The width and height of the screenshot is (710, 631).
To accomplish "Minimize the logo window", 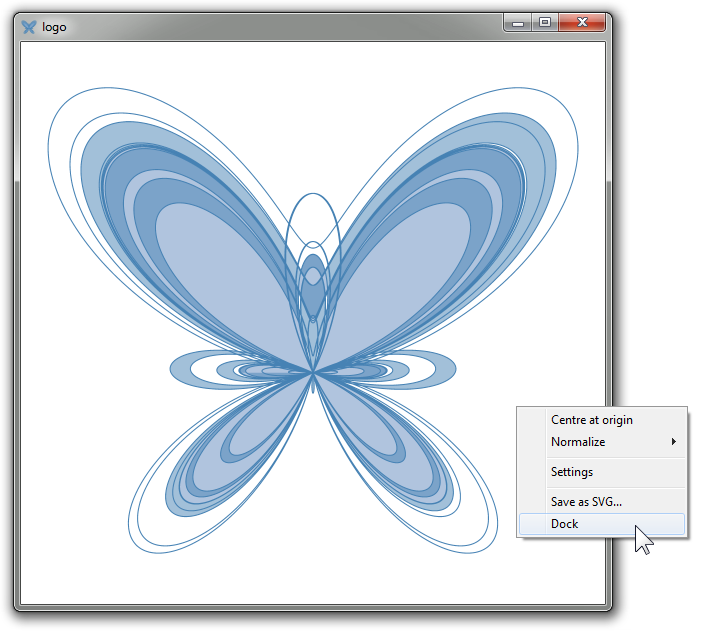I will [518, 22].
